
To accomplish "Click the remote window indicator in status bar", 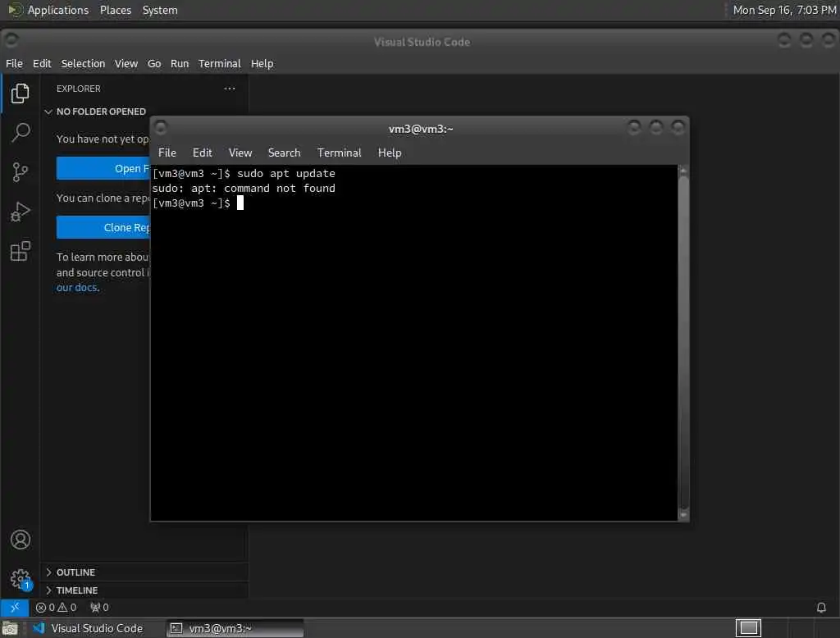I will [x=15, y=607].
